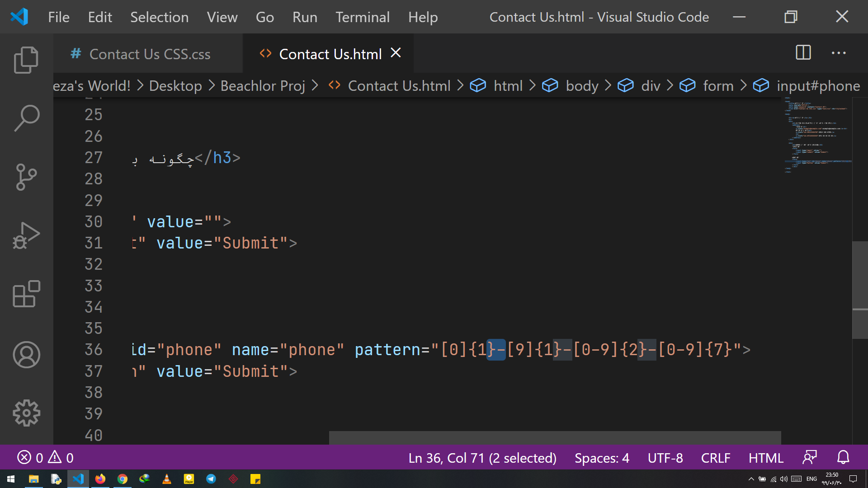Viewport: 868px width, 488px height.
Task: Open the Run menu
Action: click(305, 17)
